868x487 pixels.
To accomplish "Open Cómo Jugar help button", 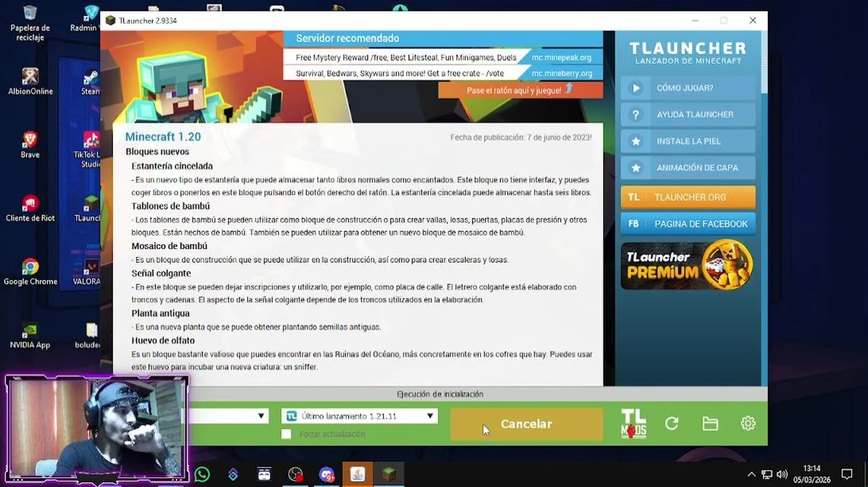I will (x=688, y=88).
